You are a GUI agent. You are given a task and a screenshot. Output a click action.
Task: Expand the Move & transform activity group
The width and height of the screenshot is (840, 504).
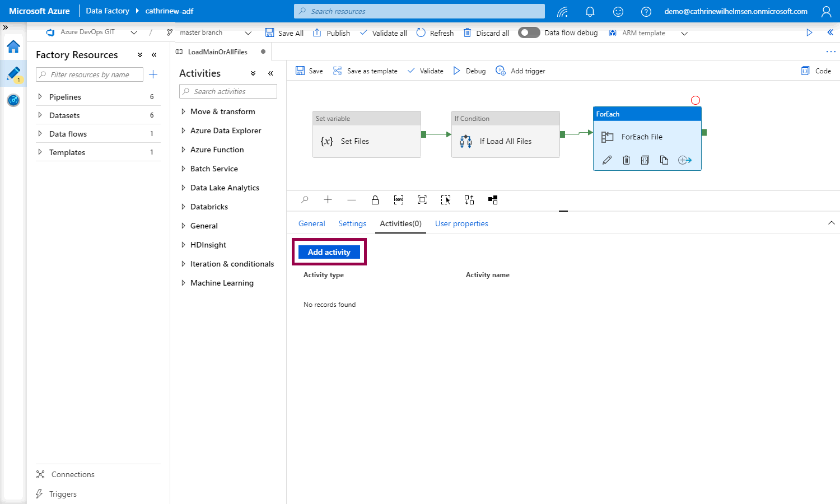[183, 111]
